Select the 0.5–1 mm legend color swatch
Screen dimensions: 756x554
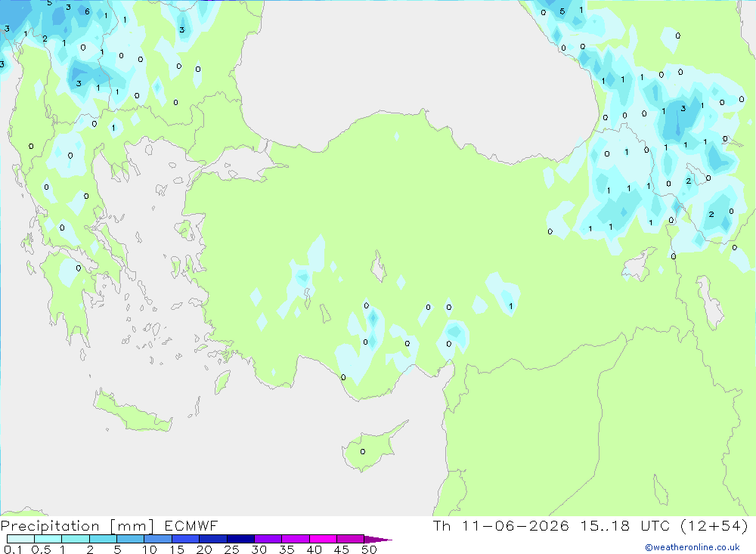click(48, 539)
